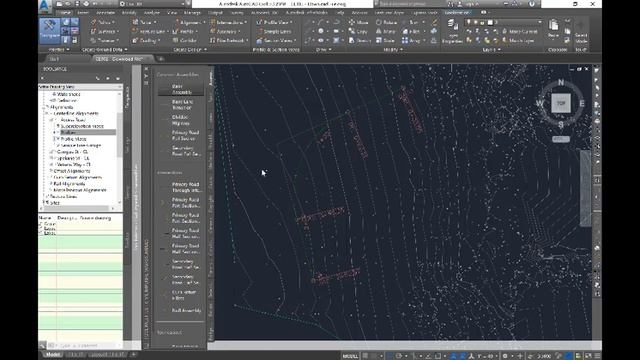
Task: Select the Sample Lines tool
Action: point(274,31)
